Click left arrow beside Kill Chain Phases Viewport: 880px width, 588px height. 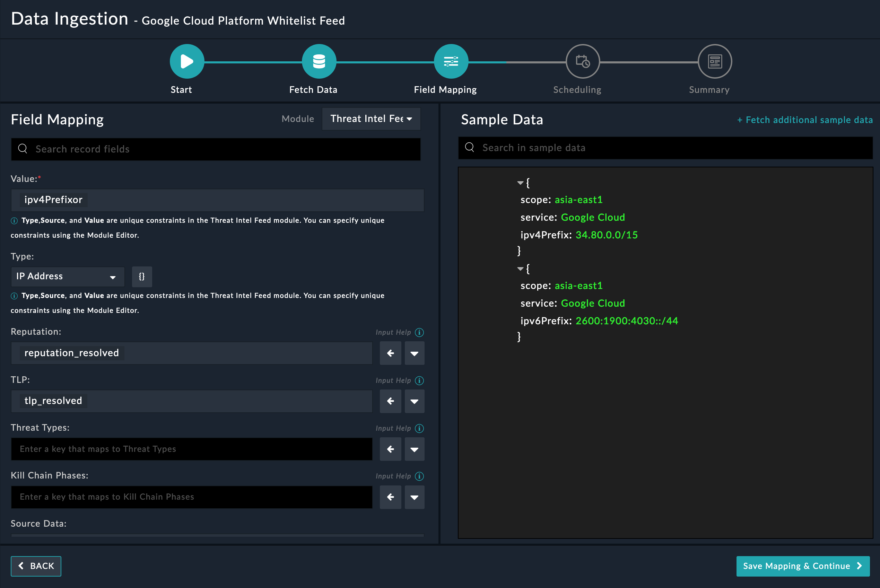(390, 497)
